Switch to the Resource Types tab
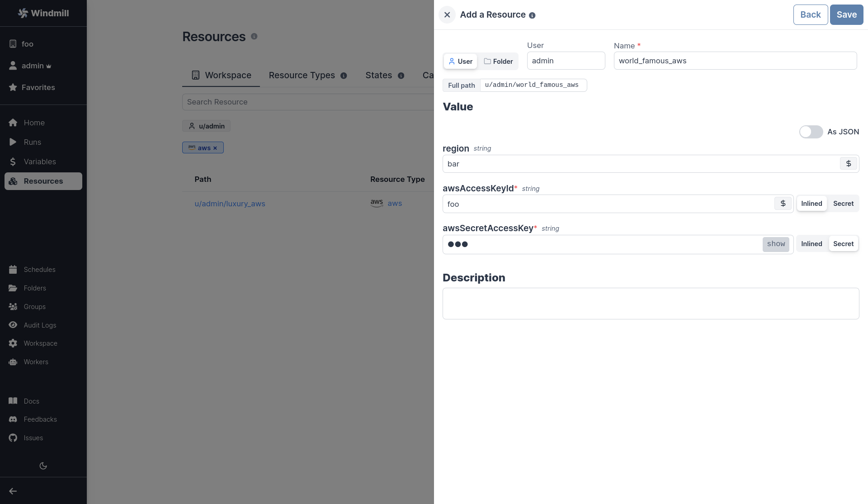 pos(302,75)
